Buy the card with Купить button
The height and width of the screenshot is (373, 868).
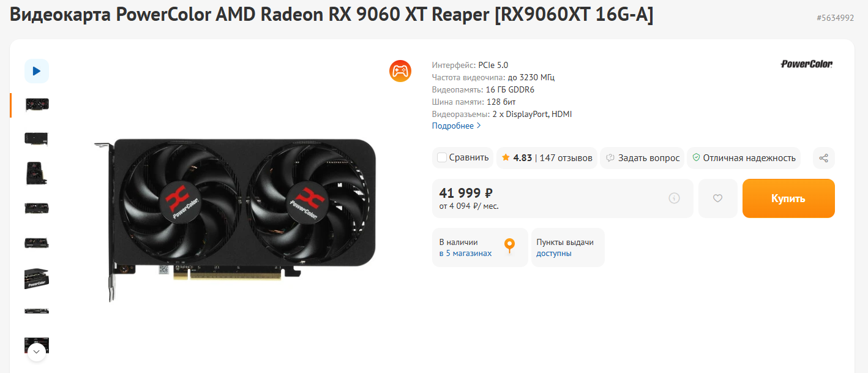[x=788, y=198]
